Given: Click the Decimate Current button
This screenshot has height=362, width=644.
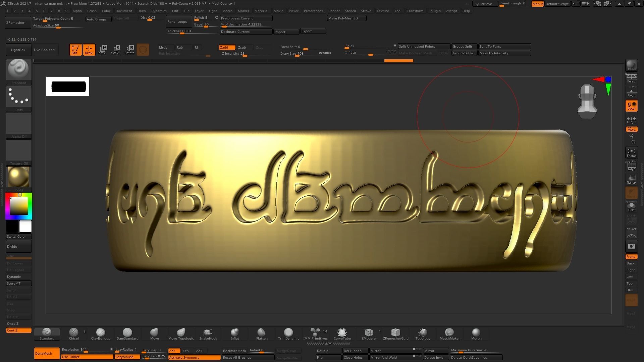Looking at the screenshot, I should tap(246, 32).
